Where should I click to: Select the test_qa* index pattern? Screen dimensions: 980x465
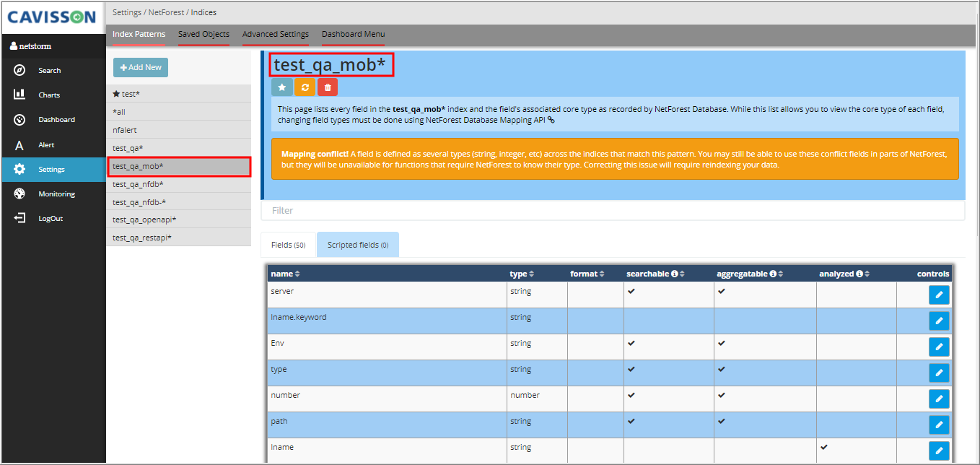[x=179, y=148]
